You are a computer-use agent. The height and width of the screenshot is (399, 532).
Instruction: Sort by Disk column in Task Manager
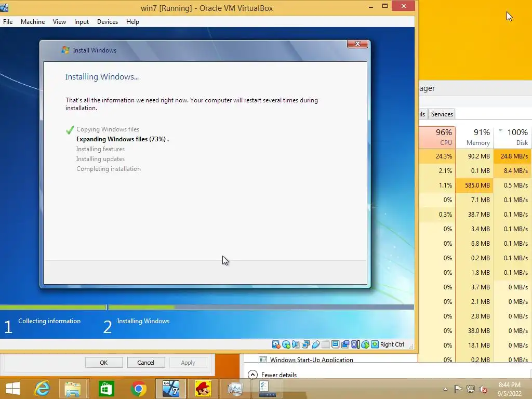[513, 137]
